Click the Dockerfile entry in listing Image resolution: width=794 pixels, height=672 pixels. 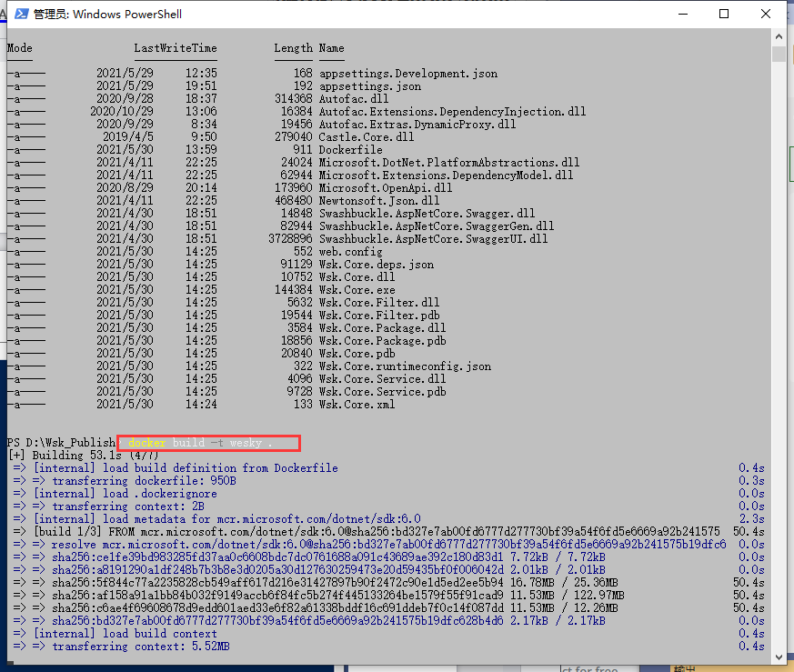pos(351,150)
